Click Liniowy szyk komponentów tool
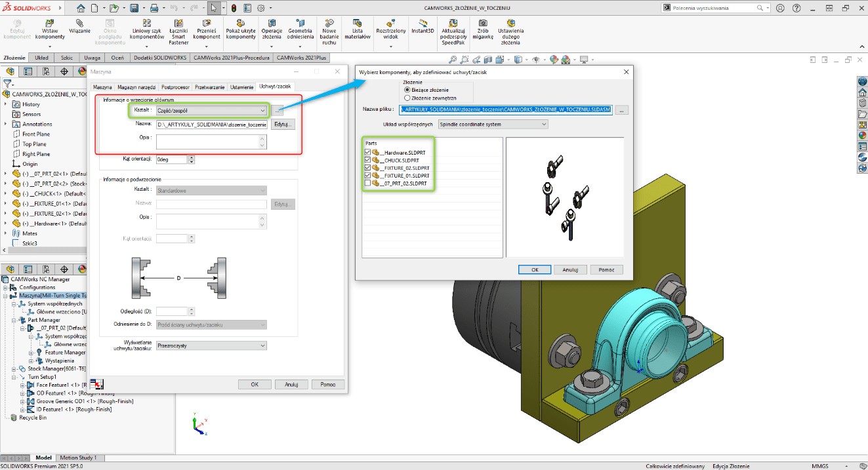 [x=147, y=31]
